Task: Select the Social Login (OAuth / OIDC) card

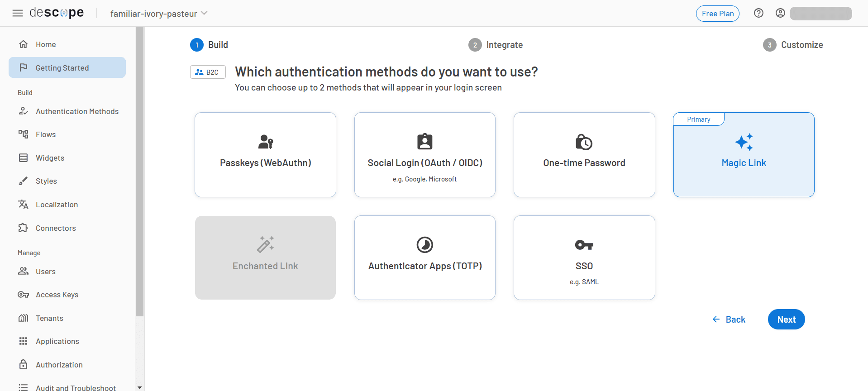Action: pyautogui.click(x=425, y=155)
